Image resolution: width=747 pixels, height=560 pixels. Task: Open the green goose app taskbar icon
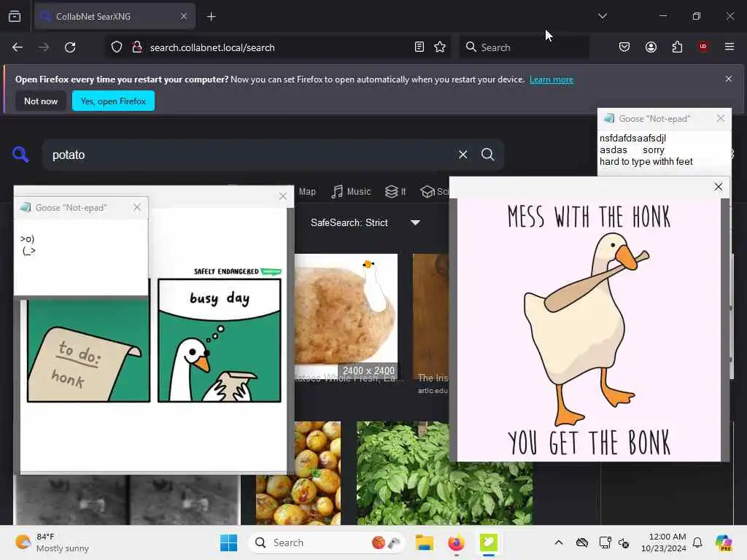[x=488, y=542]
